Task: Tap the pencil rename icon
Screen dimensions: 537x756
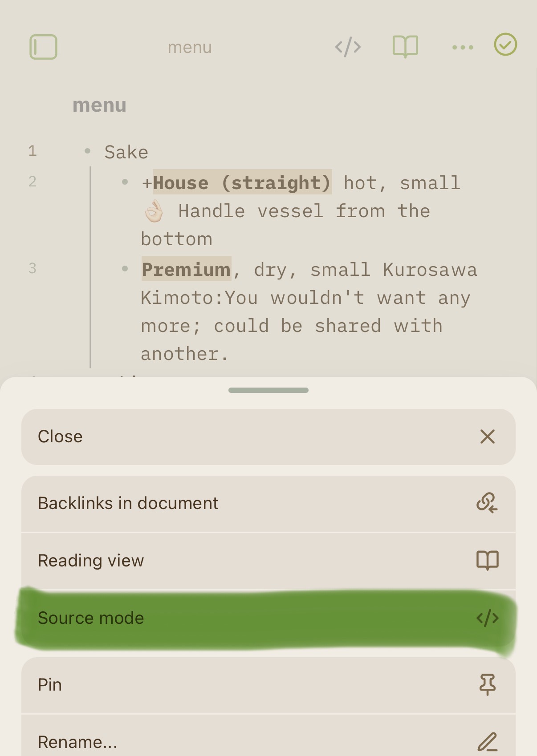Action: click(488, 741)
